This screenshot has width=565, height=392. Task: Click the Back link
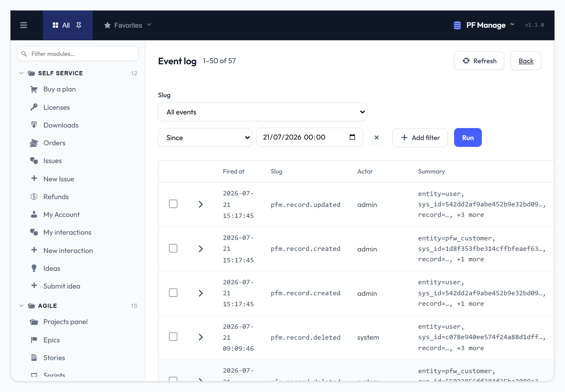click(x=526, y=61)
